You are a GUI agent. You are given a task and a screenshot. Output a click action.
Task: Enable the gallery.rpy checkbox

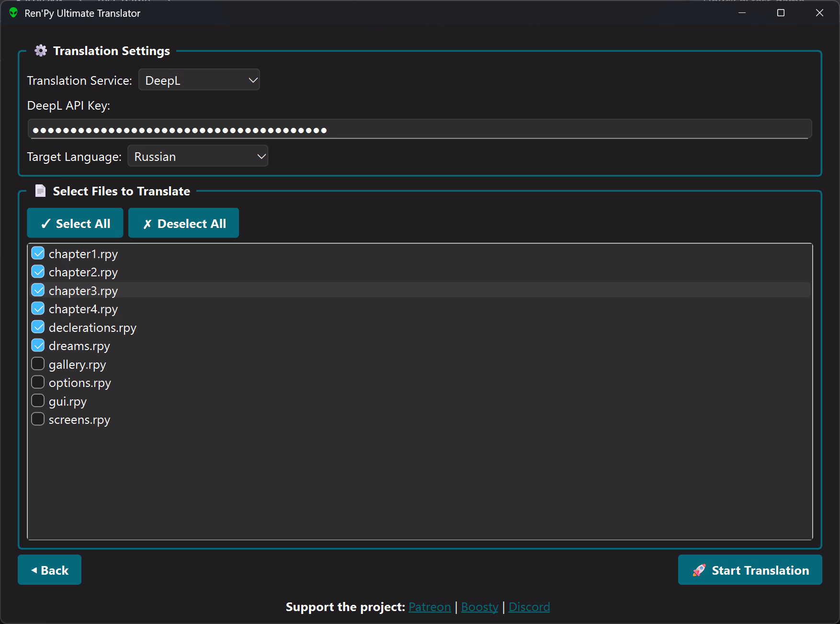coord(38,364)
